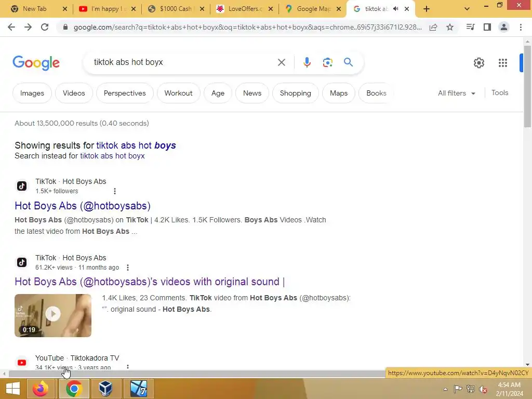Switch to the New Tab tab
The image size is (532, 399).
pyautogui.click(x=34, y=9)
